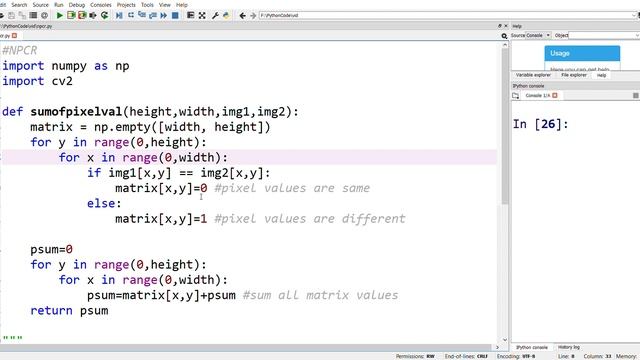Open the Consoles menu
Screen dimensions: 640x360
pyautogui.click(x=101, y=5)
